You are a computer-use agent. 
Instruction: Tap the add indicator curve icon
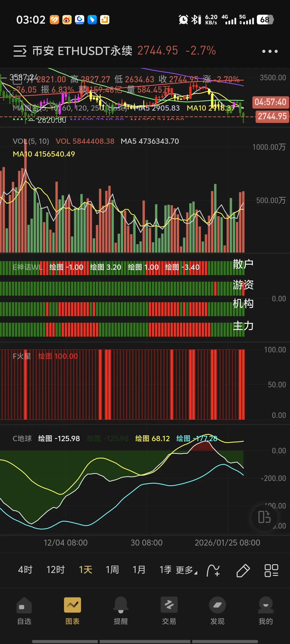pos(213,570)
